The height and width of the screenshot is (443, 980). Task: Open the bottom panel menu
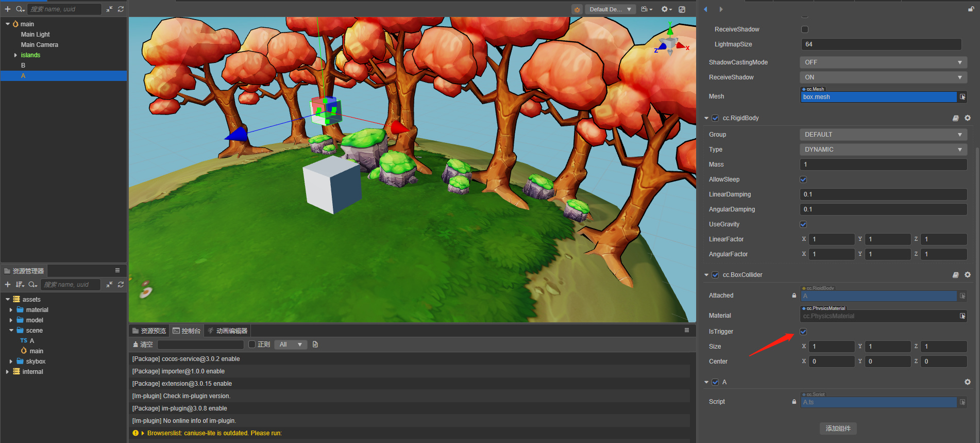click(x=687, y=330)
